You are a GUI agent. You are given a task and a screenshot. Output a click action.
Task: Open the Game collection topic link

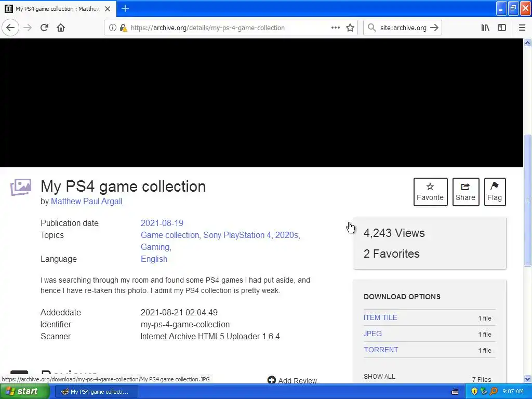point(170,235)
